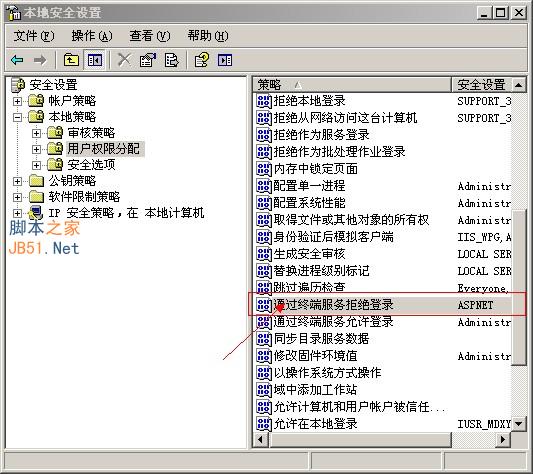Click the Properties toolbar icon
Screen dimensions: 533x474
point(147,60)
